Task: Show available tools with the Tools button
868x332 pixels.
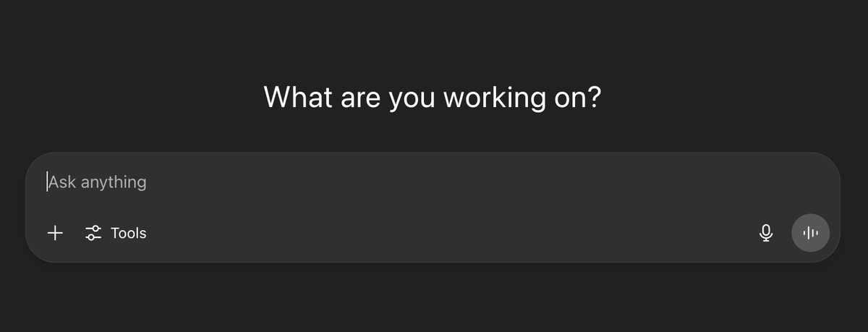Action: 117,233
